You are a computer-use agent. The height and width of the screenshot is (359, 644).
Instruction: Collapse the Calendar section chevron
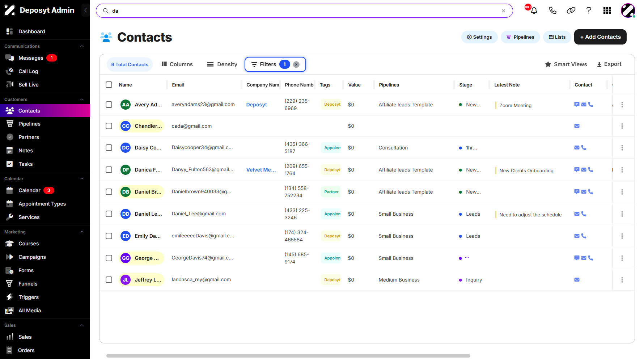tap(82, 179)
